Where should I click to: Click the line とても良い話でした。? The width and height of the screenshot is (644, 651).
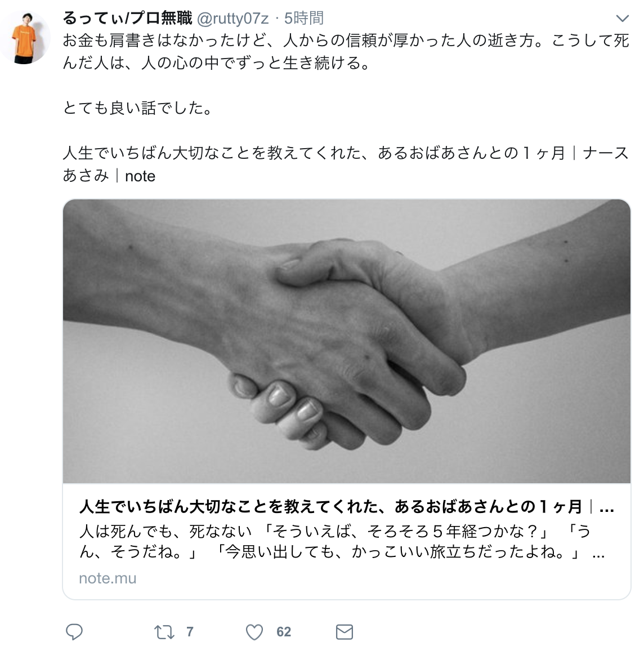pos(138,108)
